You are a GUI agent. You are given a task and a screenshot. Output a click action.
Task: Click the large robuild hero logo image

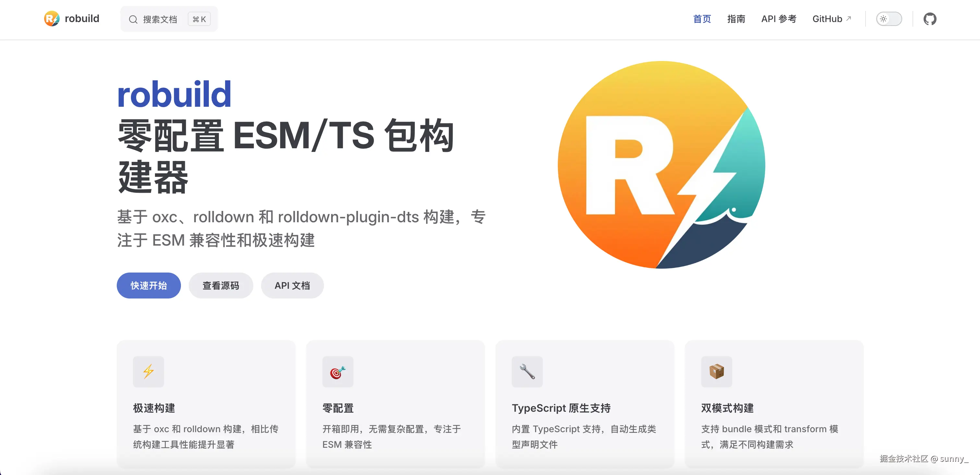point(661,164)
